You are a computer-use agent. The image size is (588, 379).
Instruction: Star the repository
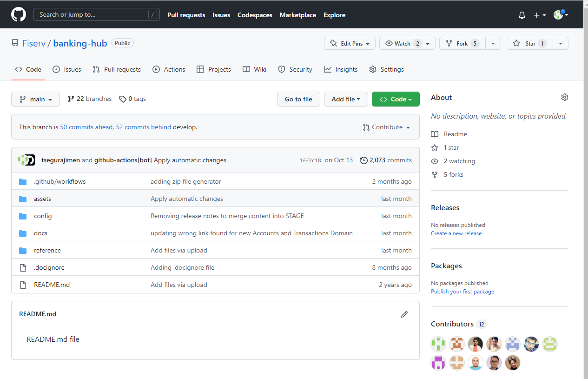click(x=530, y=43)
